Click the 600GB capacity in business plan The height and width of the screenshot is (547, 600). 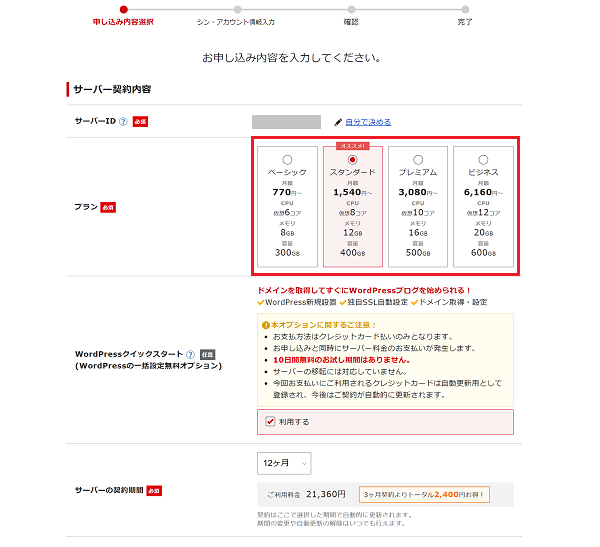pos(483,253)
